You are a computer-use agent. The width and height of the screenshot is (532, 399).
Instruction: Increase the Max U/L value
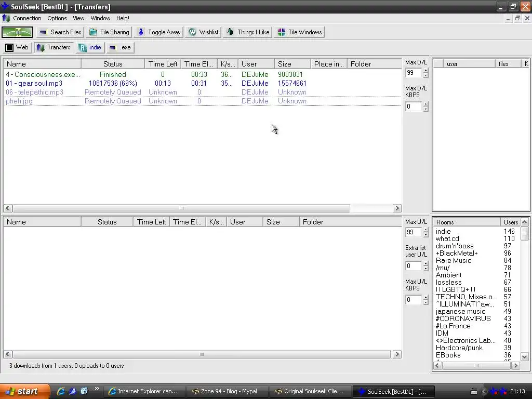click(x=425, y=230)
